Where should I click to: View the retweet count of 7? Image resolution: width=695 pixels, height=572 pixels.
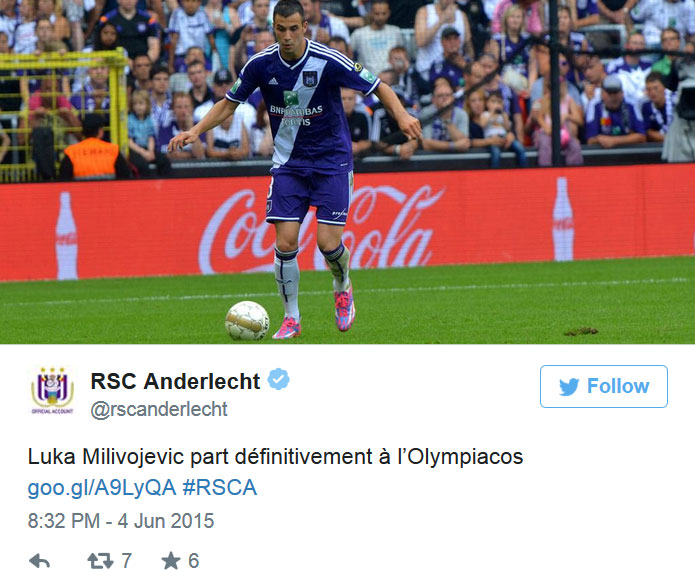coord(126,561)
